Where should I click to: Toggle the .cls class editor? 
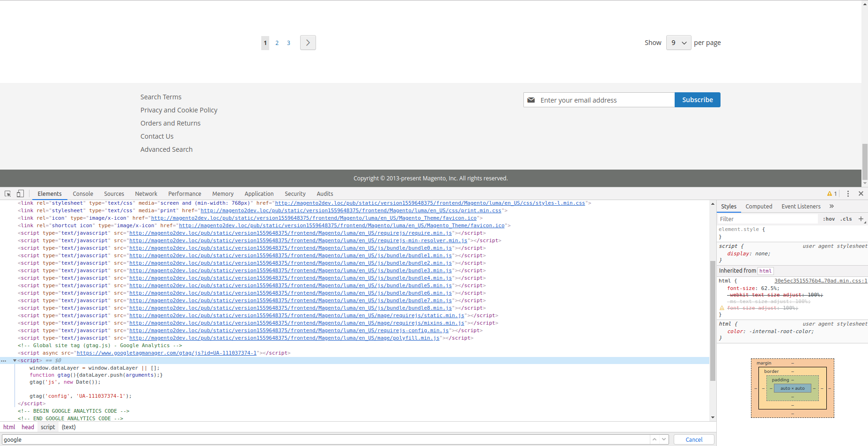click(846, 218)
